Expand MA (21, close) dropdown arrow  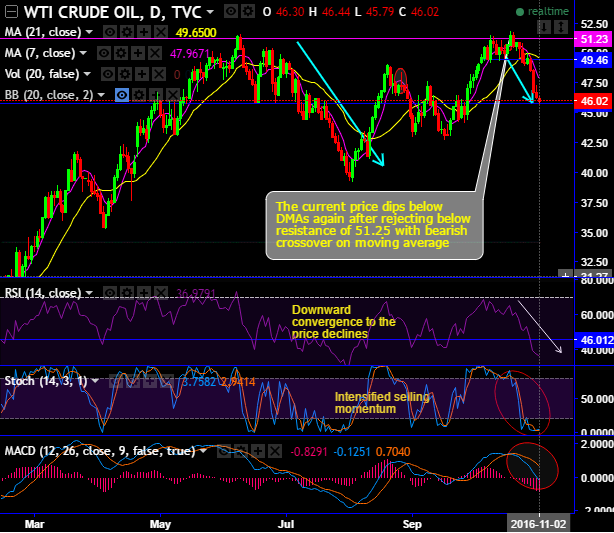pos(89,32)
